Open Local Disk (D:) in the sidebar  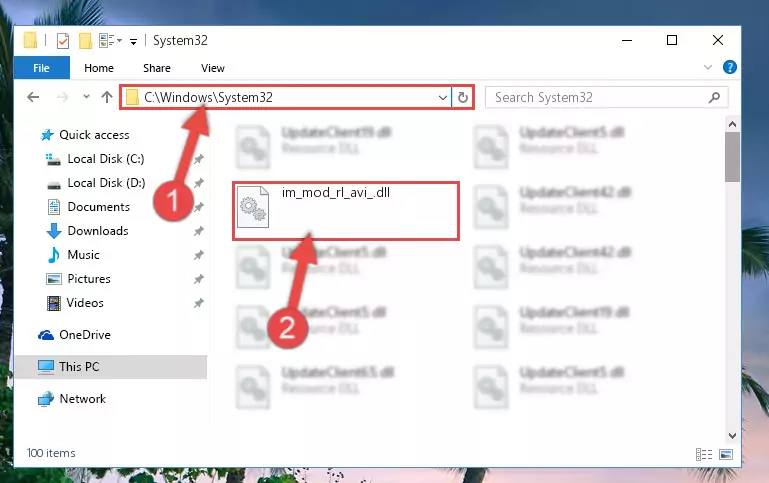[x=106, y=183]
